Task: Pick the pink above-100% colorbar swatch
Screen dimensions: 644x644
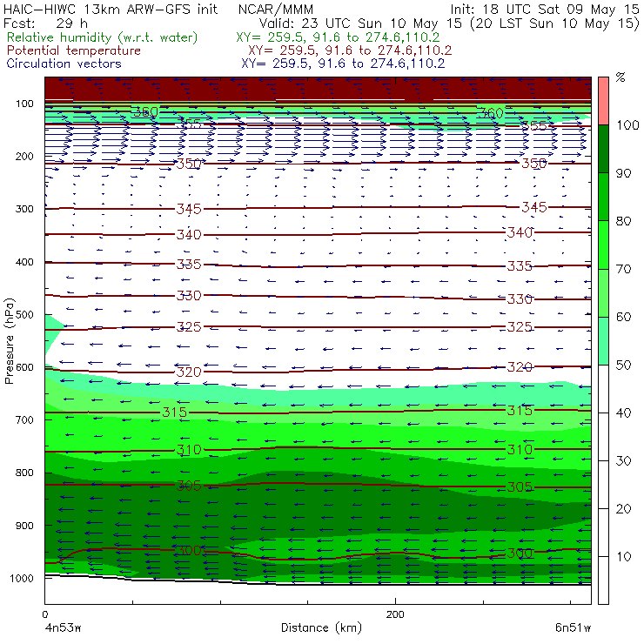Action: click(x=603, y=101)
